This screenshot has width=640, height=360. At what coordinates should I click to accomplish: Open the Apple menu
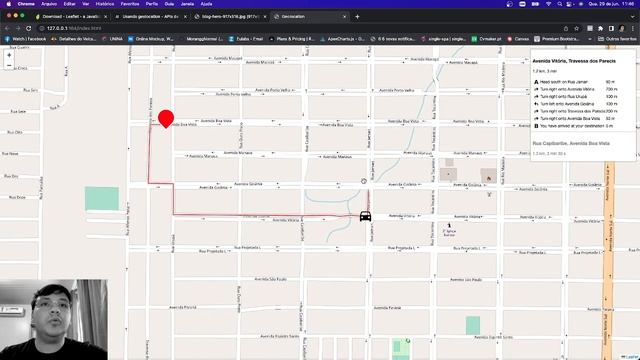pos(9,4)
